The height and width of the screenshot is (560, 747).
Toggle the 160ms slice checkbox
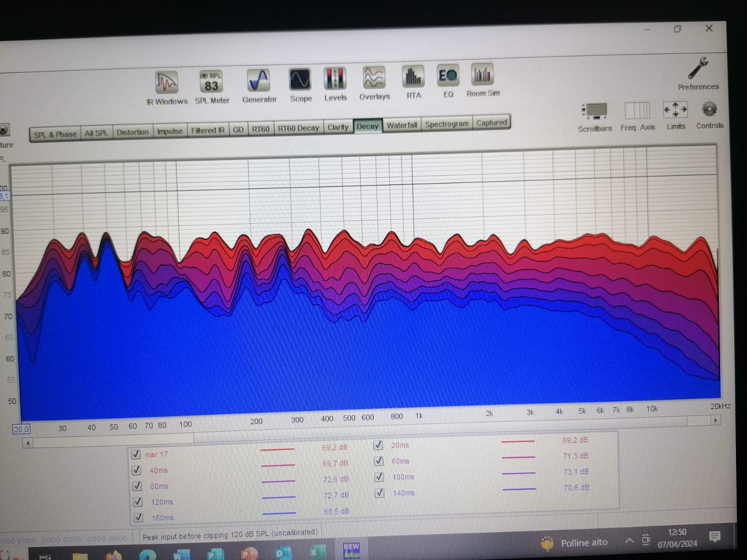(138, 518)
